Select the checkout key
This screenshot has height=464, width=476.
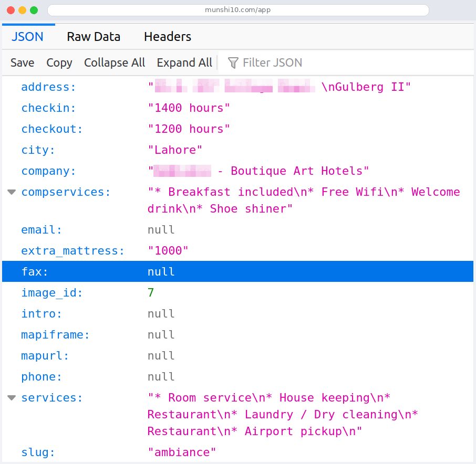[x=52, y=129]
